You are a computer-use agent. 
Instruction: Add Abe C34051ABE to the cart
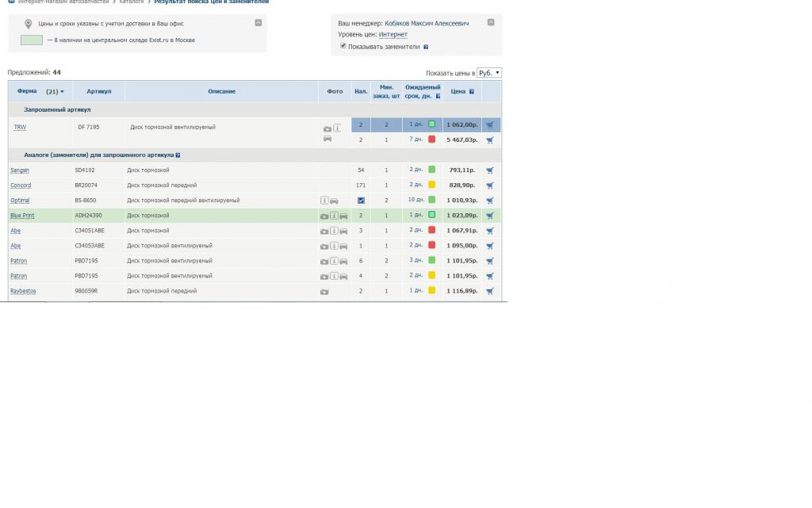pyautogui.click(x=490, y=231)
